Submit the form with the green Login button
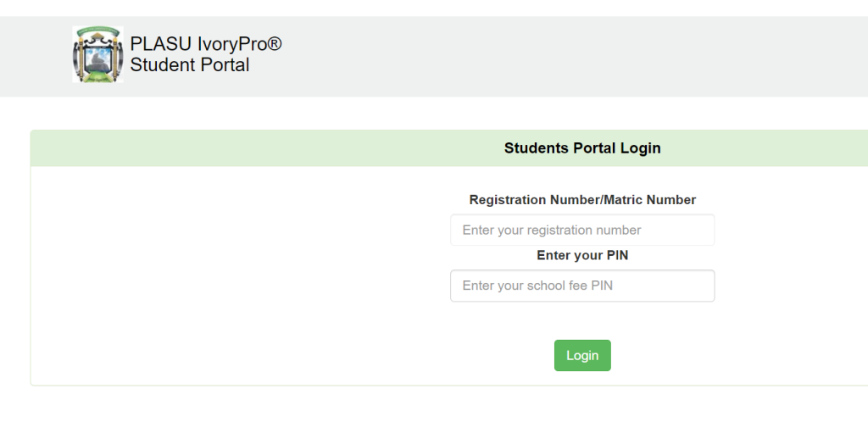 (x=582, y=356)
